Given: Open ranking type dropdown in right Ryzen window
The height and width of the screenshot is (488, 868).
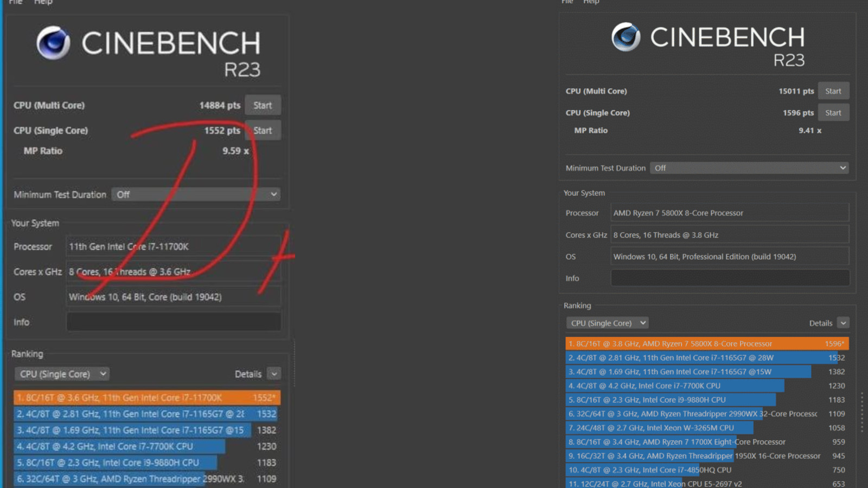Looking at the screenshot, I should tap(607, 323).
